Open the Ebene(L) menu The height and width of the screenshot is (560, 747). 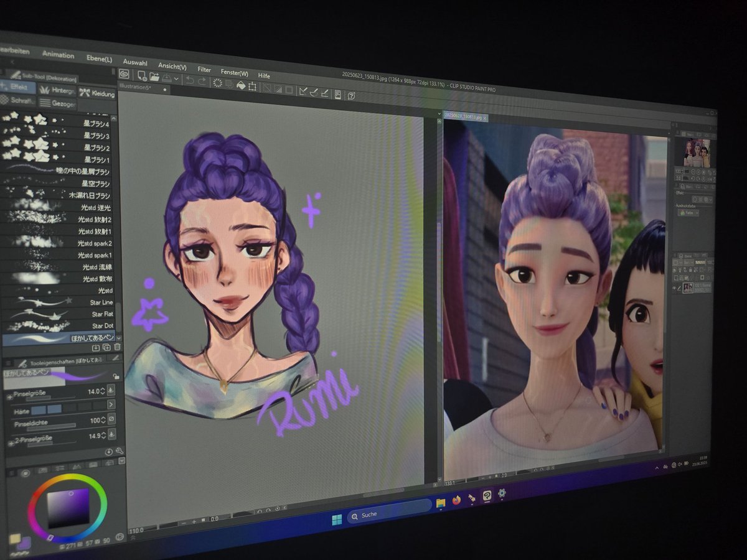coord(100,59)
